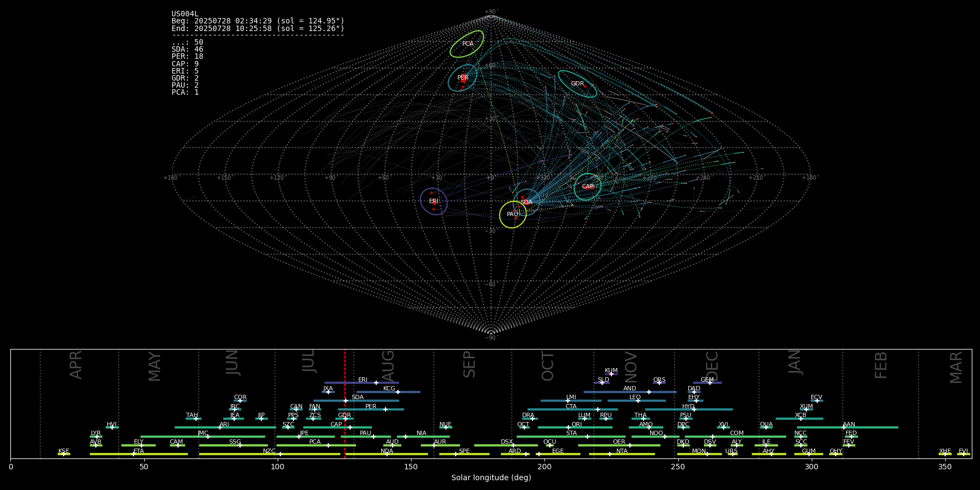980x490 pixels.
Task: Select the ETA shower bar in timeline
Action: [x=139, y=454]
